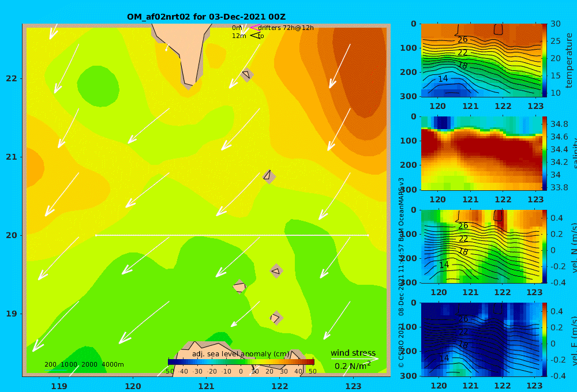This screenshot has height=392, width=577.
Task: Click the 'wind stress' label
Action: click(353, 353)
